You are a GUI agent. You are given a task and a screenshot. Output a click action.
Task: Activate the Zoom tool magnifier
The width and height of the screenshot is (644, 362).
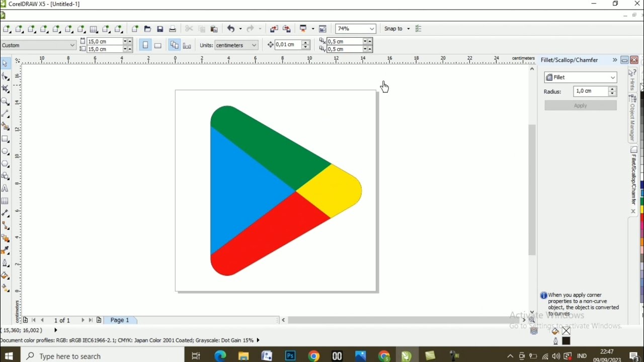[5, 101]
